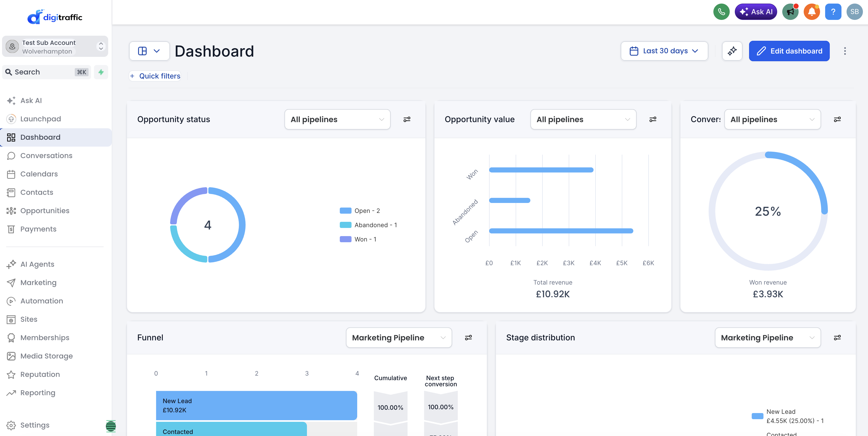868x436 pixels.
Task: Open the orange notifications bell
Action: [812, 12]
